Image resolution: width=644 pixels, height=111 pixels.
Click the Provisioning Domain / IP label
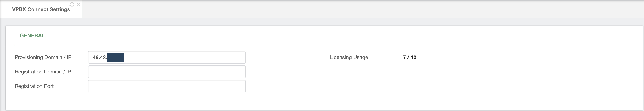pos(43,57)
